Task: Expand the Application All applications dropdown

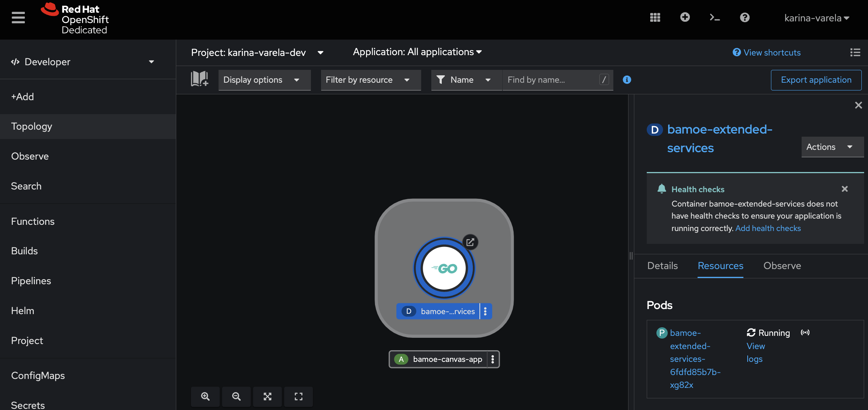Action: [x=417, y=52]
